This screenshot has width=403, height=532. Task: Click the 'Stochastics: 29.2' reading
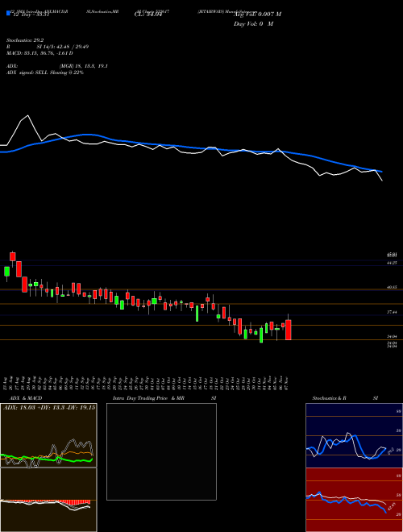pos(25,40)
